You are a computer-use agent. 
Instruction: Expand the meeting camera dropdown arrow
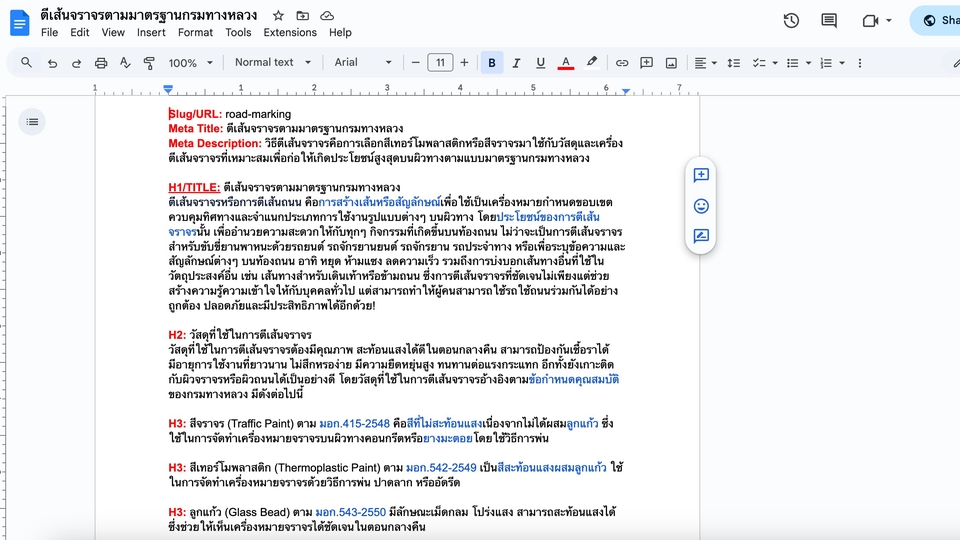(x=889, y=21)
